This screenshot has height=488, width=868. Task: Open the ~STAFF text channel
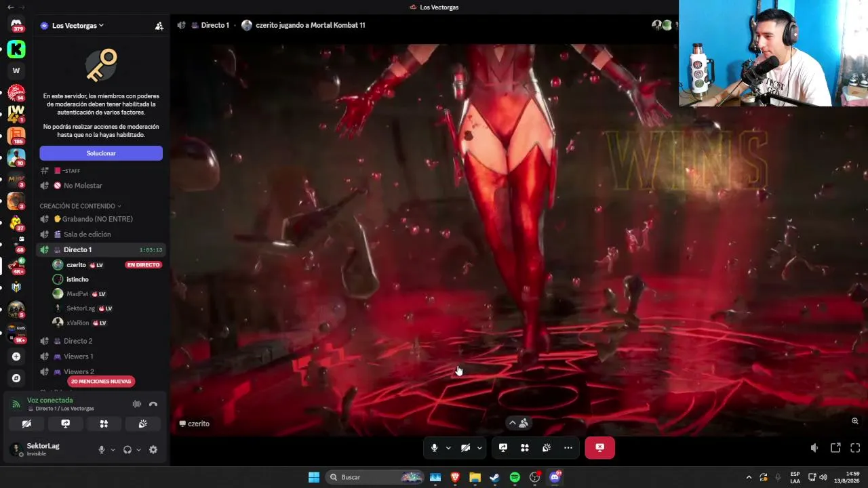pyautogui.click(x=101, y=171)
